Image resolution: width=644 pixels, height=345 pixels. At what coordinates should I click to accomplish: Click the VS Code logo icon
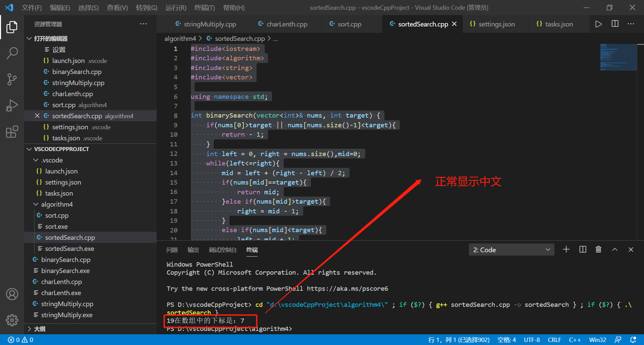tap(9, 7)
